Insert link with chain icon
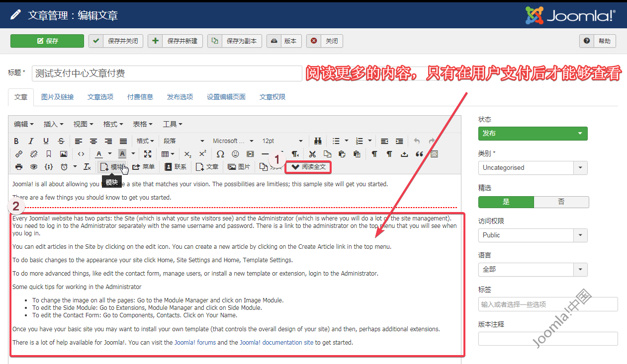The width and height of the screenshot is (627, 364). click(19, 154)
